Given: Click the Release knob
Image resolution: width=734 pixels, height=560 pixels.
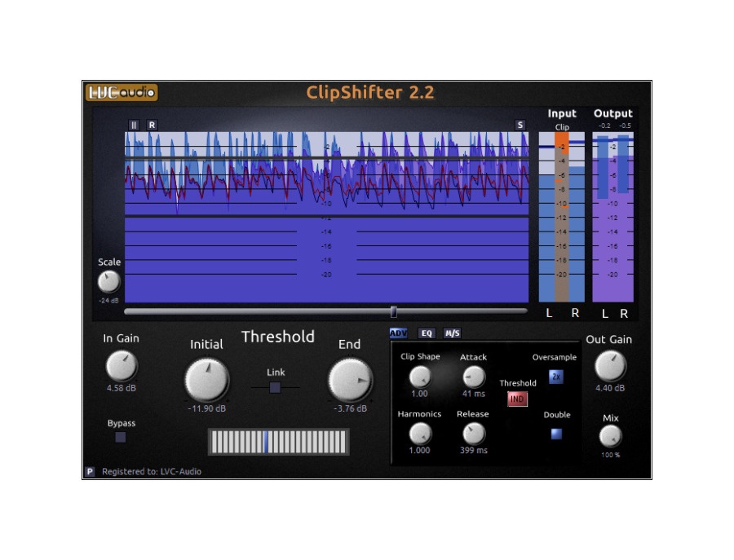Looking at the screenshot, I should (x=474, y=434).
